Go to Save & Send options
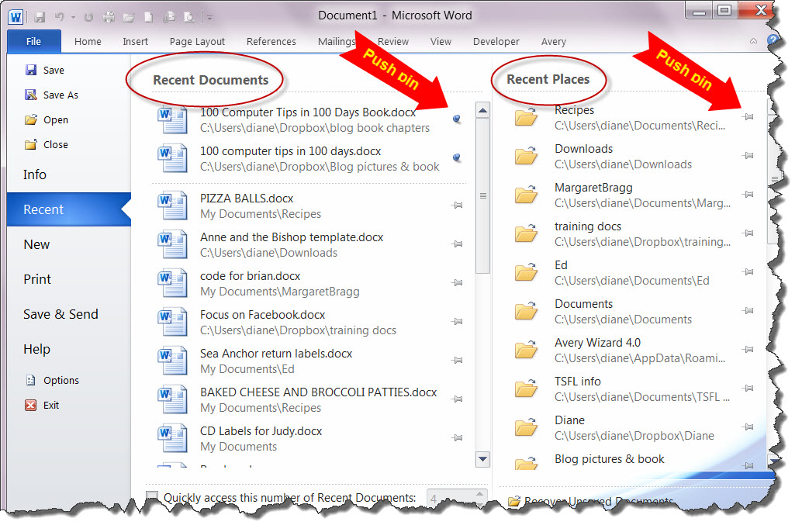Image resolution: width=802 pixels, height=532 pixels. (60, 314)
